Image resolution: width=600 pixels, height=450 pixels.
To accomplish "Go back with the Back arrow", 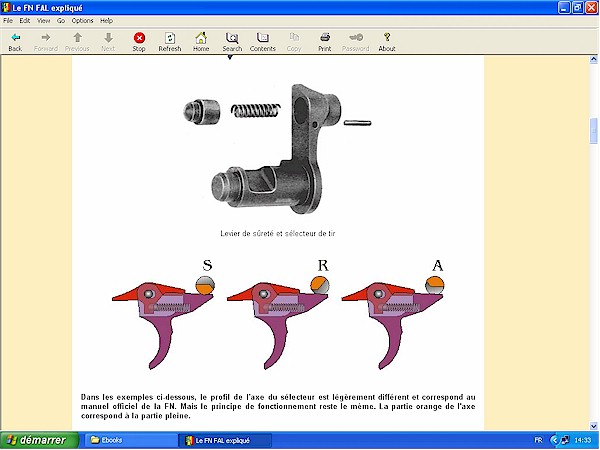I will pyautogui.click(x=15, y=42).
